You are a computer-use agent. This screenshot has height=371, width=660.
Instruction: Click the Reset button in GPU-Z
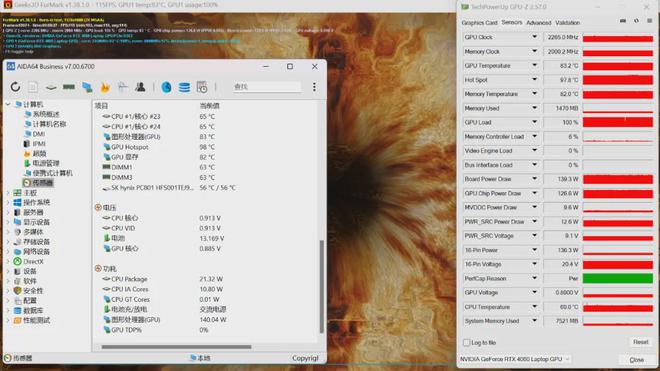tap(640, 342)
